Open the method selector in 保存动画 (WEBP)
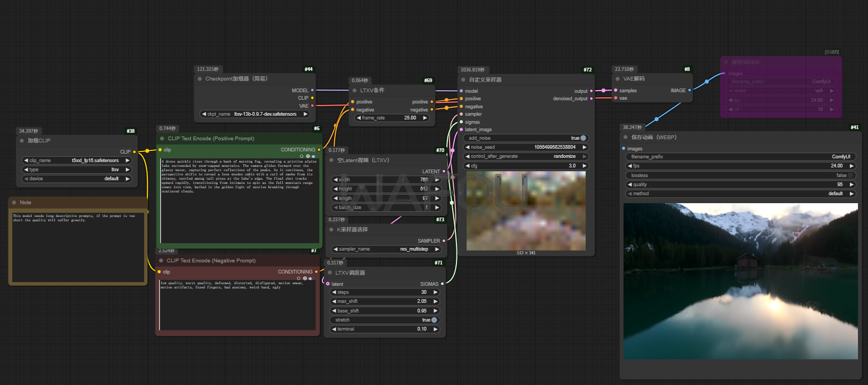The height and width of the screenshot is (385, 868). (740, 194)
